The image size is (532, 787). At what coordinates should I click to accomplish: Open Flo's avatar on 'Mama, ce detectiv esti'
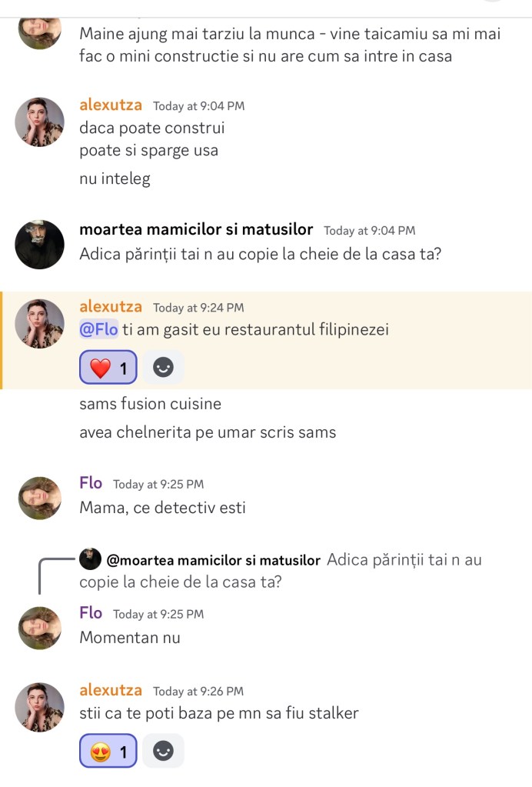40,500
